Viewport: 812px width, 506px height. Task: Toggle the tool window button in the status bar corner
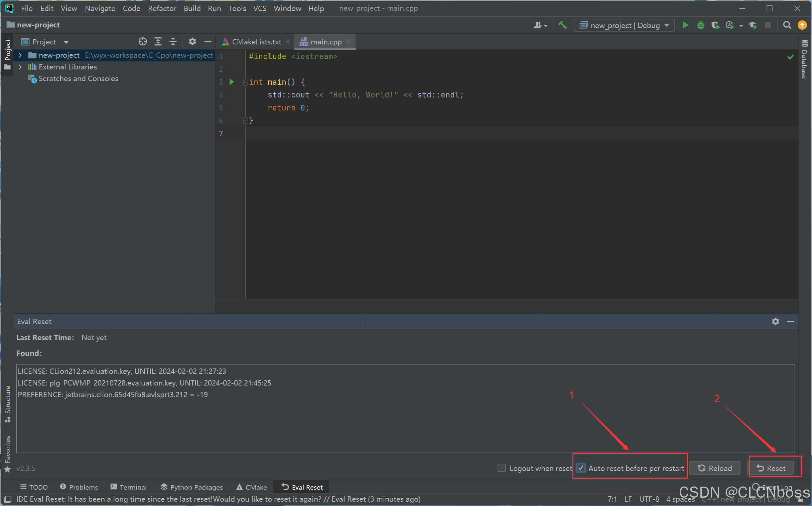(7, 499)
